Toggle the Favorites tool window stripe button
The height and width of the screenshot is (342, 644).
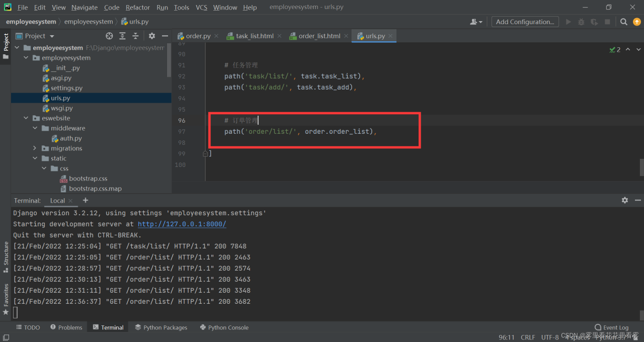pyautogui.click(x=6, y=300)
